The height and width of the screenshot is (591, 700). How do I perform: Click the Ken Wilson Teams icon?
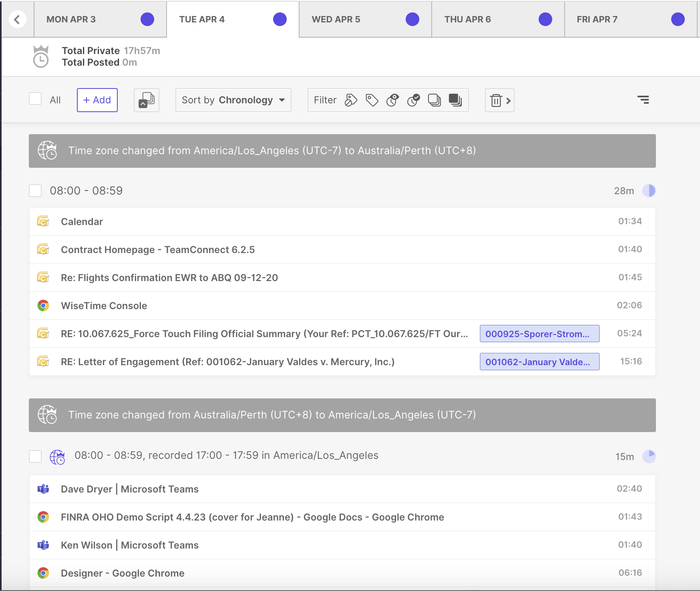coord(43,545)
